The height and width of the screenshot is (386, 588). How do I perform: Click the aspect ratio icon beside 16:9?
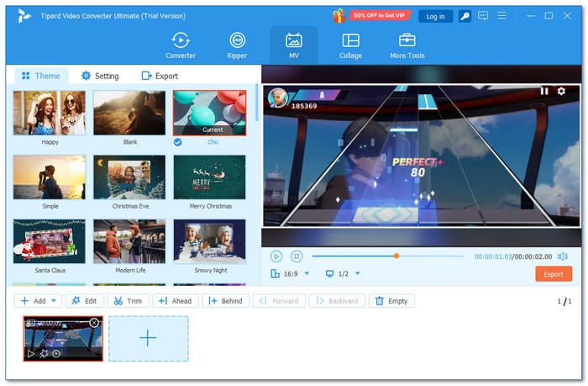point(275,273)
